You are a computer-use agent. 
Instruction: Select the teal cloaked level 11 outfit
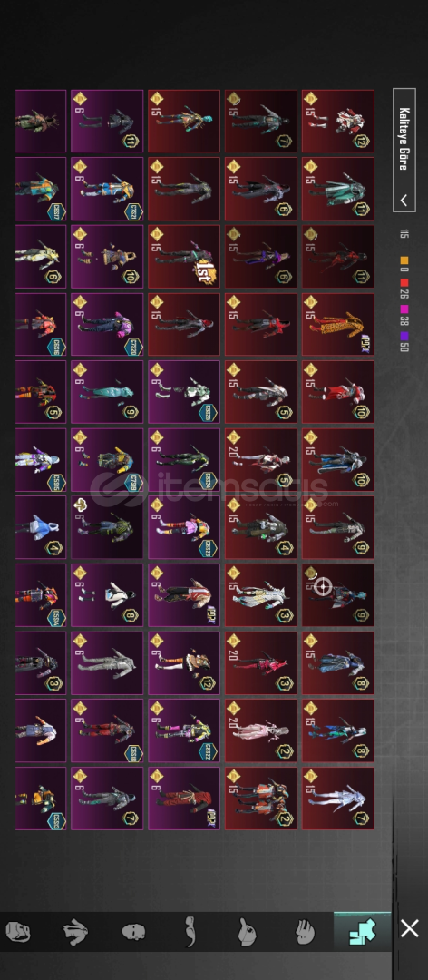point(338,189)
